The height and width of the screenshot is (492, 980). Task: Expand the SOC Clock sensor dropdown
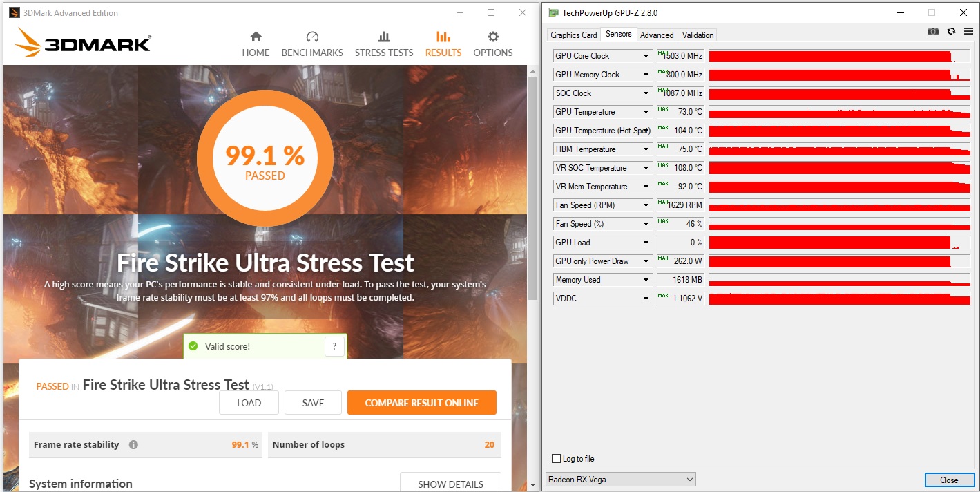[x=646, y=93]
